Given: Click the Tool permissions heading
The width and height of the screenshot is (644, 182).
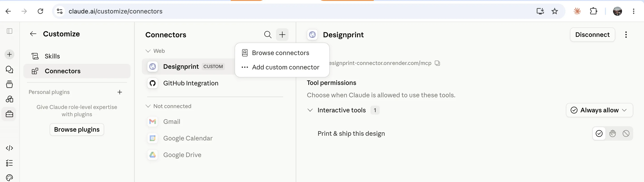Looking at the screenshot, I should pyautogui.click(x=331, y=83).
